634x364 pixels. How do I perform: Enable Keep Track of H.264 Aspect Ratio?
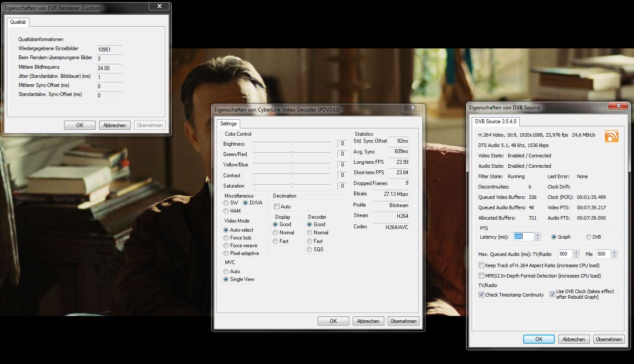[x=481, y=265]
